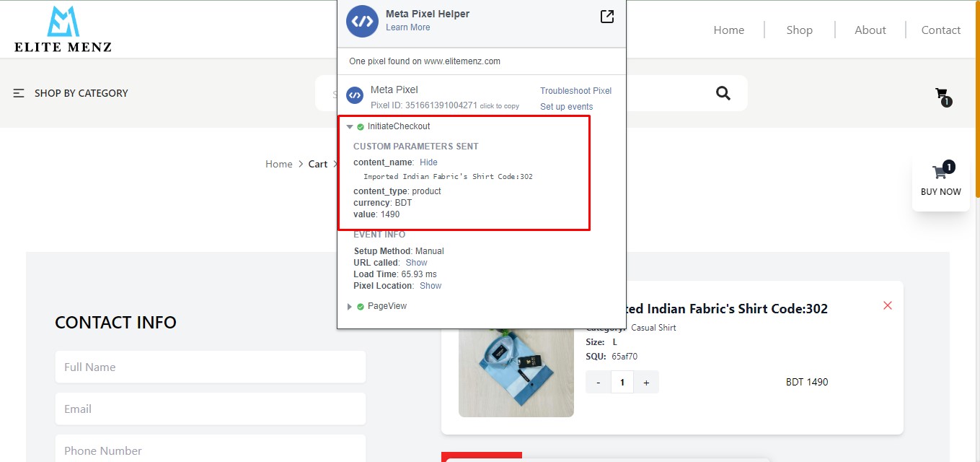Screen dimensions: 980x462
Task: Remove the shirt from cart with red X
Action: click(x=888, y=305)
